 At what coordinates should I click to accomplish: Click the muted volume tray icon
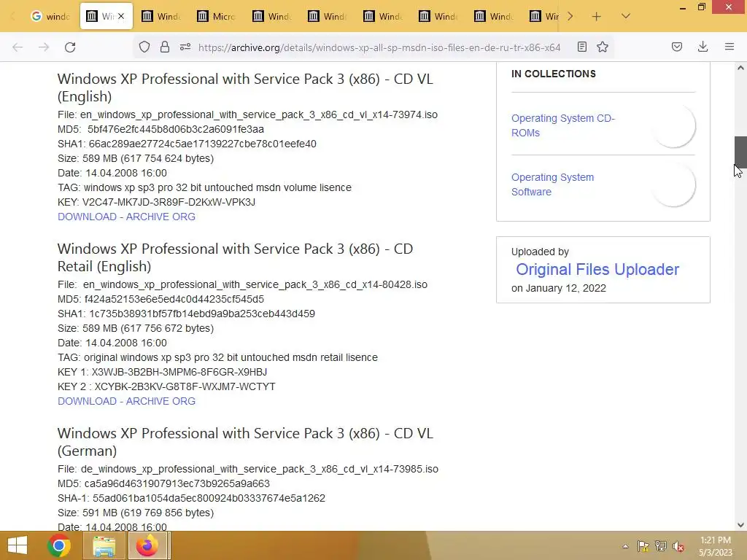tap(678, 546)
